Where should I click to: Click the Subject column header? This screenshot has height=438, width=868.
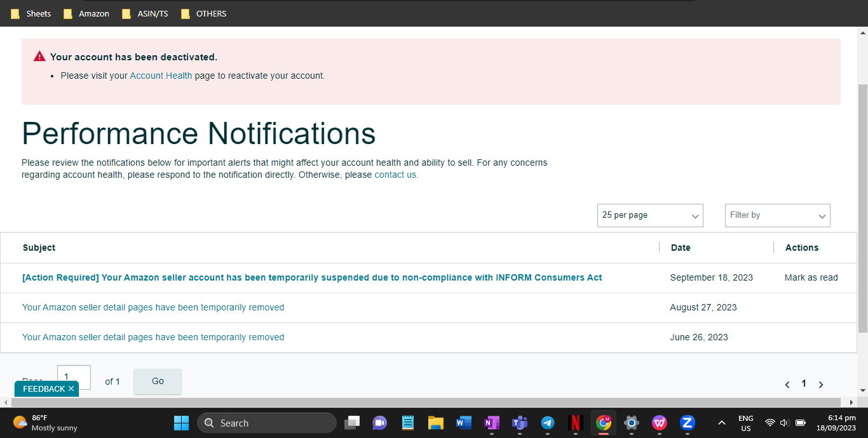click(39, 248)
